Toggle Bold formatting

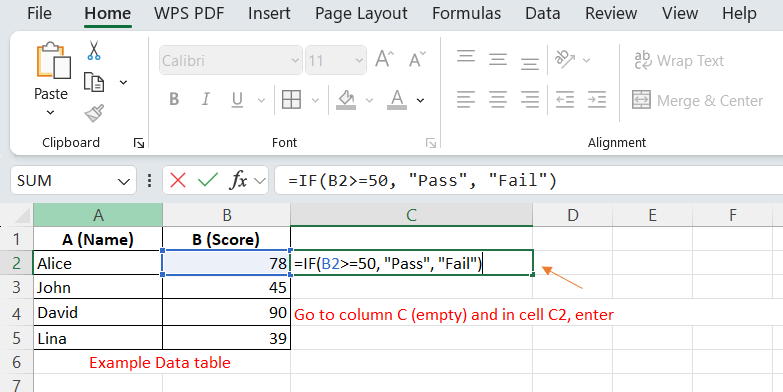pyautogui.click(x=174, y=99)
